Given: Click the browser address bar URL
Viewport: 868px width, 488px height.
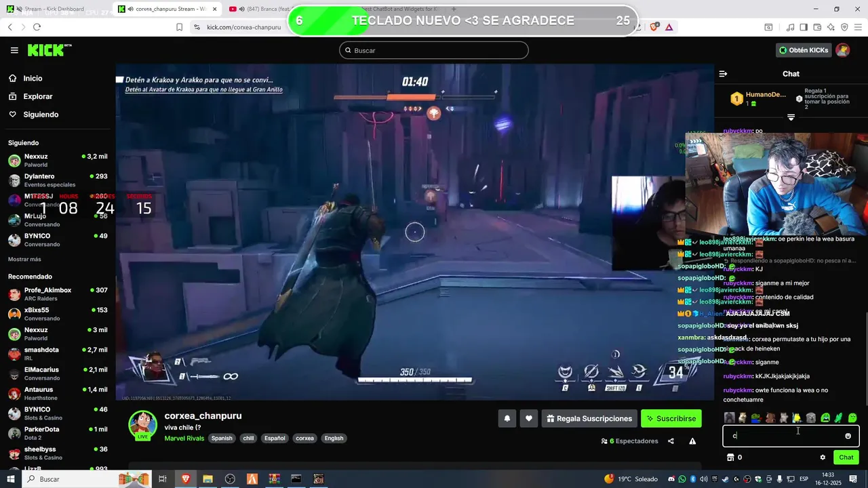Looking at the screenshot, I should point(243,27).
